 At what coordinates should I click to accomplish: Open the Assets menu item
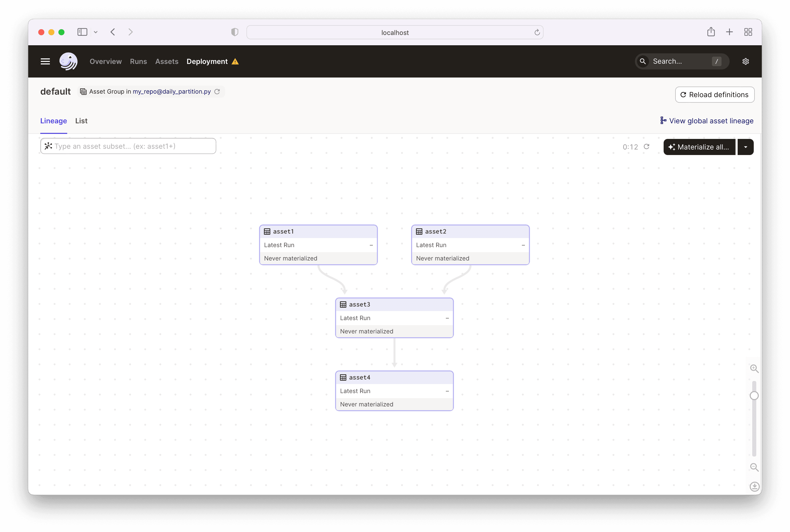(166, 61)
